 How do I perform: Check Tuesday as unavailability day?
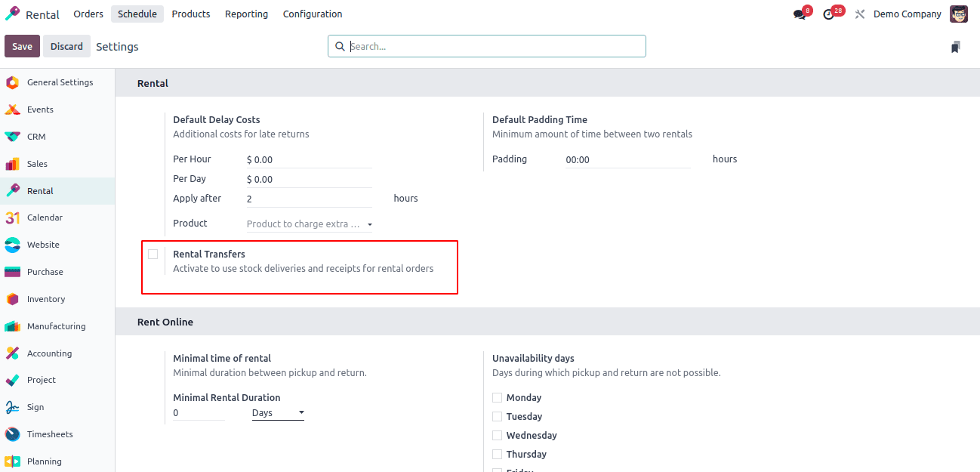click(497, 416)
